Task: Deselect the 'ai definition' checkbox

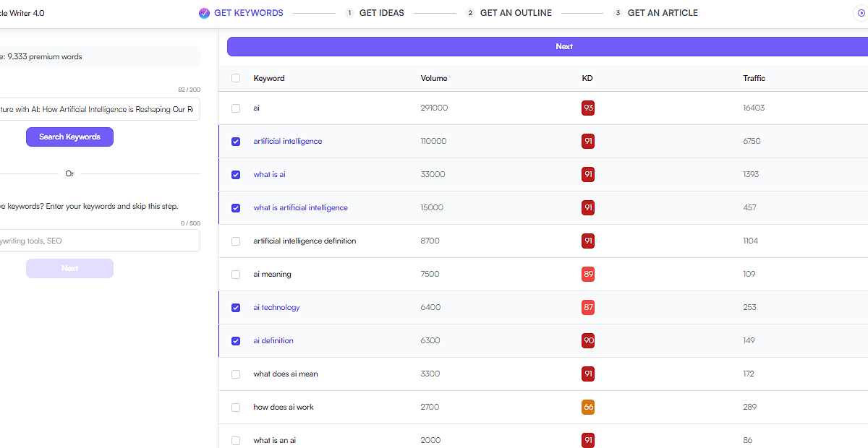Action: [236, 341]
